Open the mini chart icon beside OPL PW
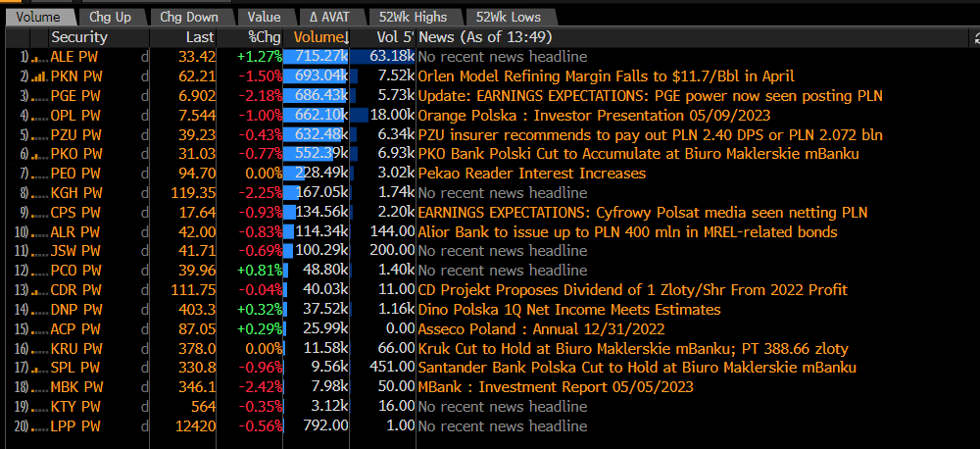Screen dimensions: 980x449 click(x=39, y=116)
